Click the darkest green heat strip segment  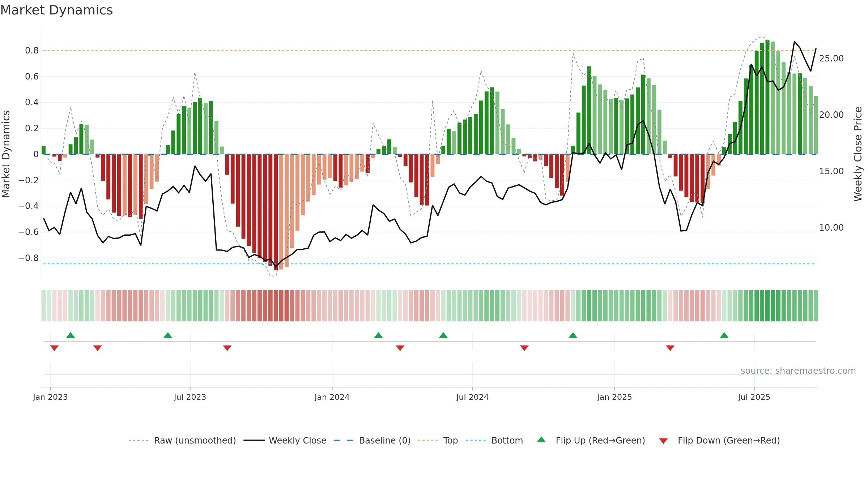point(767,306)
